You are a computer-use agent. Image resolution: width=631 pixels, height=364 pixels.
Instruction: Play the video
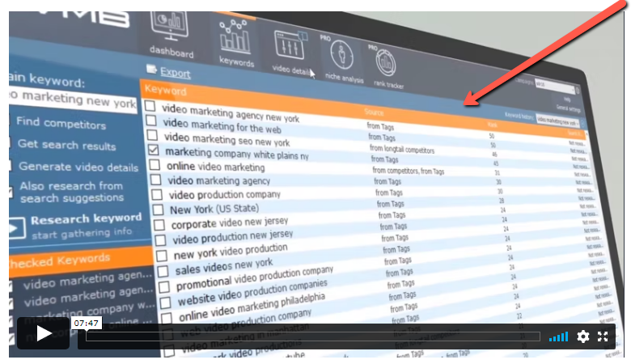43,333
